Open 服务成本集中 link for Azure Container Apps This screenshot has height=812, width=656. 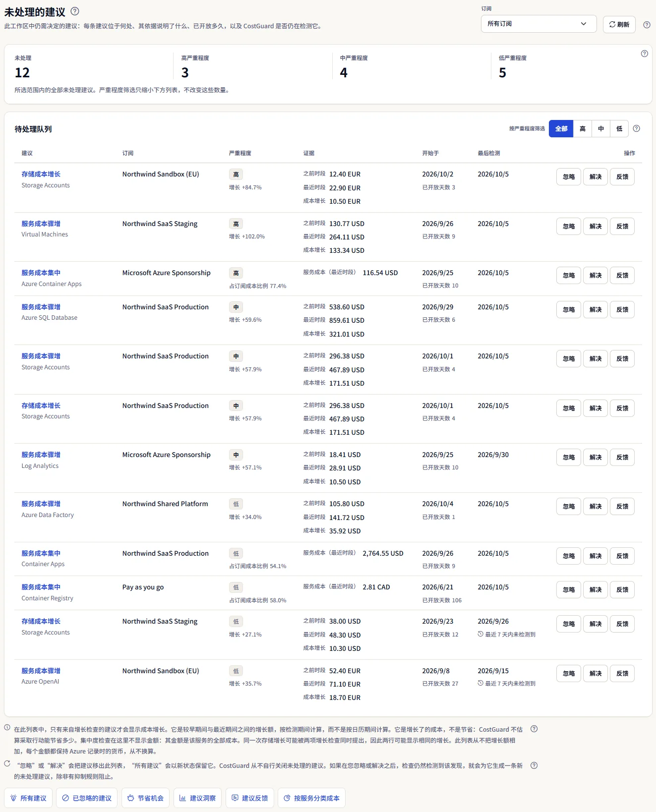(41, 273)
